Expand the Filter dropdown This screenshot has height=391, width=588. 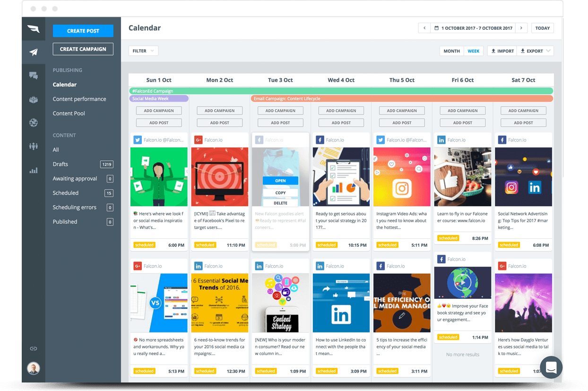pyautogui.click(x=143, y=51)
